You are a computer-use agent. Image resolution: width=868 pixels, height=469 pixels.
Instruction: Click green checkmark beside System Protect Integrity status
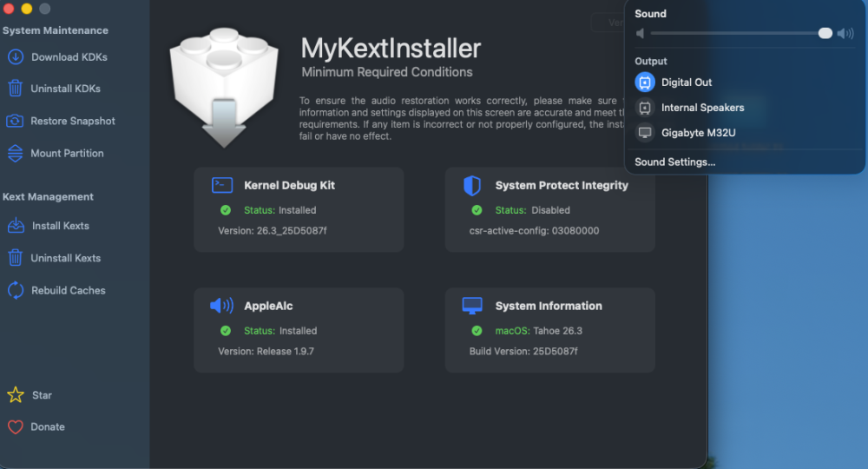coord(477,210)
